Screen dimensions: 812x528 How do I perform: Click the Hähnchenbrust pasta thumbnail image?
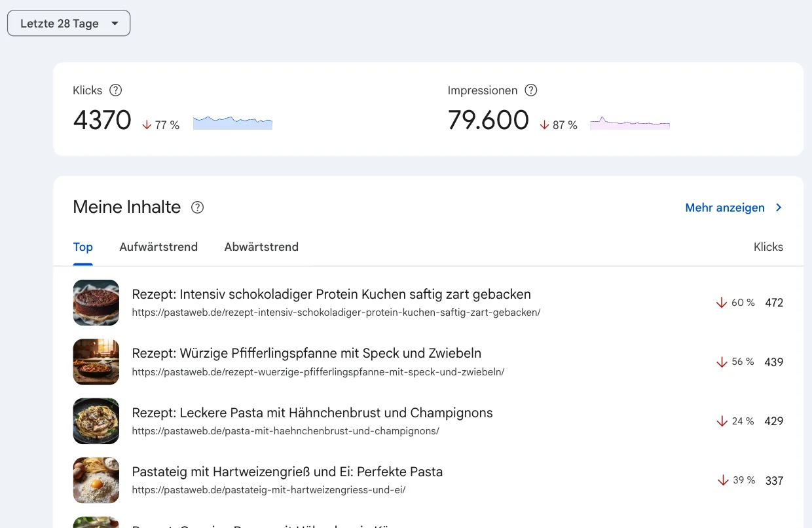[96, 421]
